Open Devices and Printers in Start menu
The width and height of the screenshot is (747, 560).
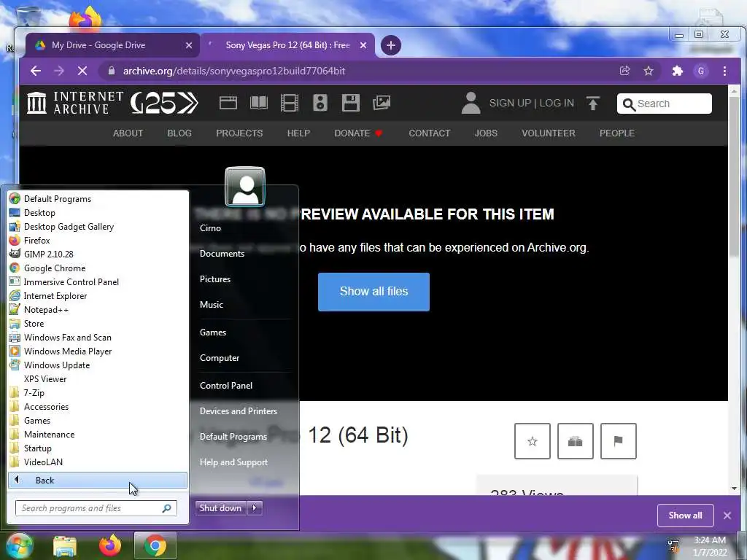[x=239, y=411]
